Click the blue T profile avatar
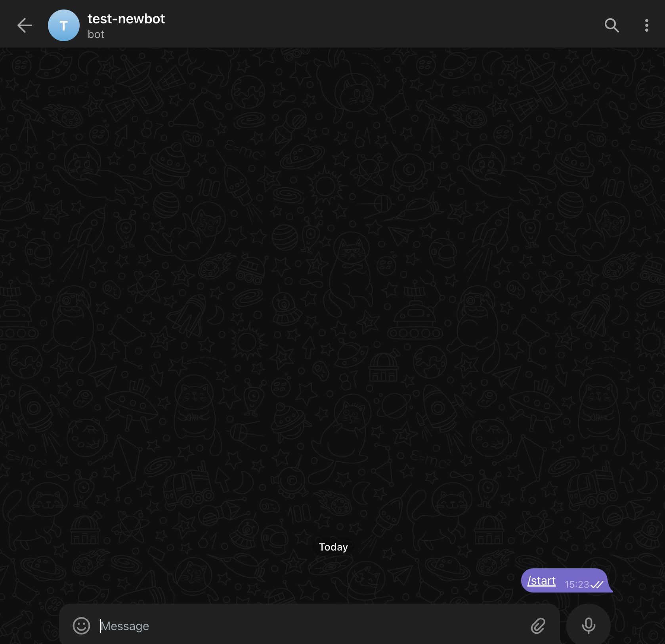The height and width of the screenshot is (644, 665). [63, 25]
